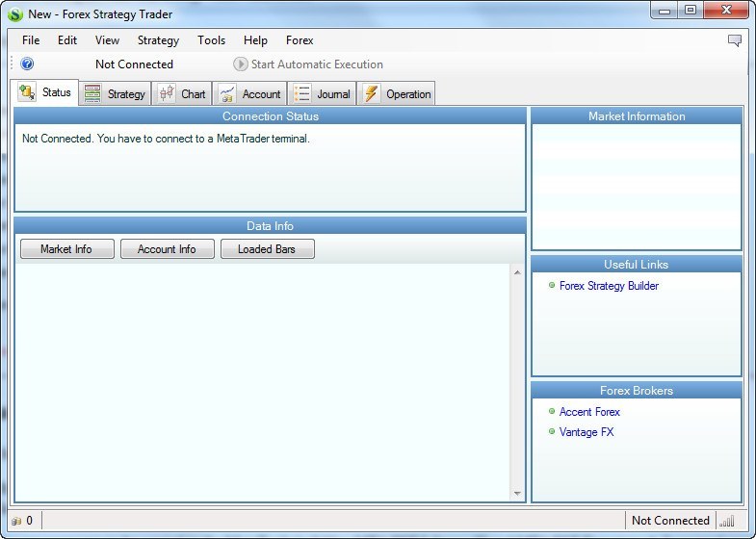This screenshot has height=539, width=756.
Task: Click the Market Info button
Action: (x=67, y=249)
